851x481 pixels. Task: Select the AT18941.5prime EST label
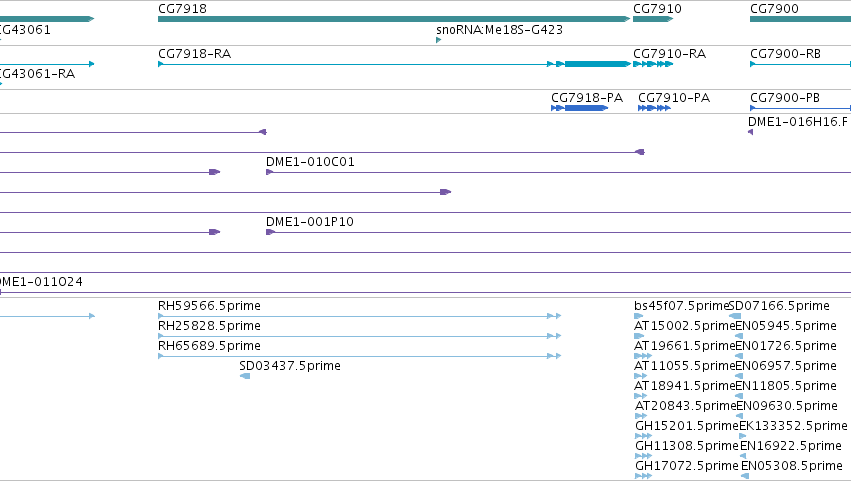click(684, 386)
